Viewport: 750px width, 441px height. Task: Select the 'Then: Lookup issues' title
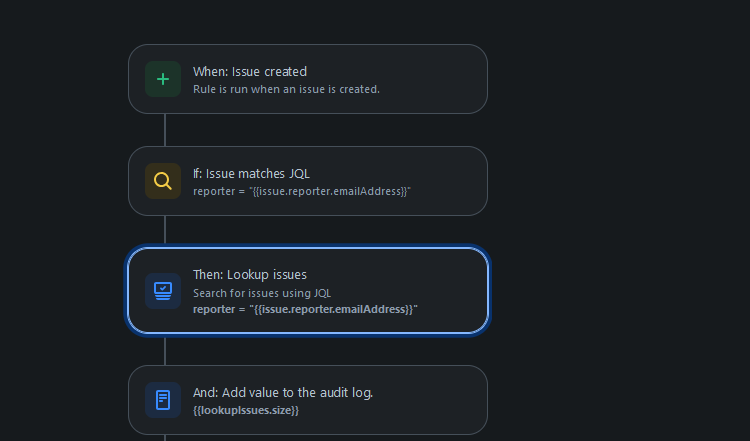click(x=250, y=275)
